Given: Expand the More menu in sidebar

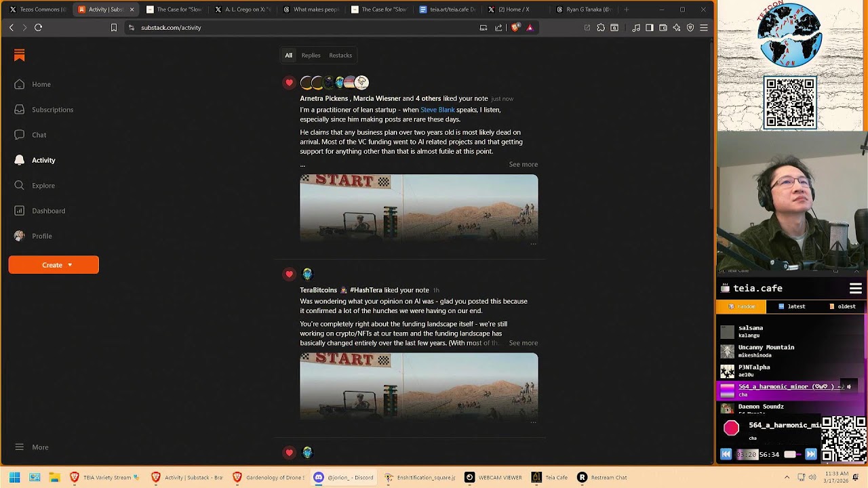Looking at the screenshot, I should coord(32,447).
